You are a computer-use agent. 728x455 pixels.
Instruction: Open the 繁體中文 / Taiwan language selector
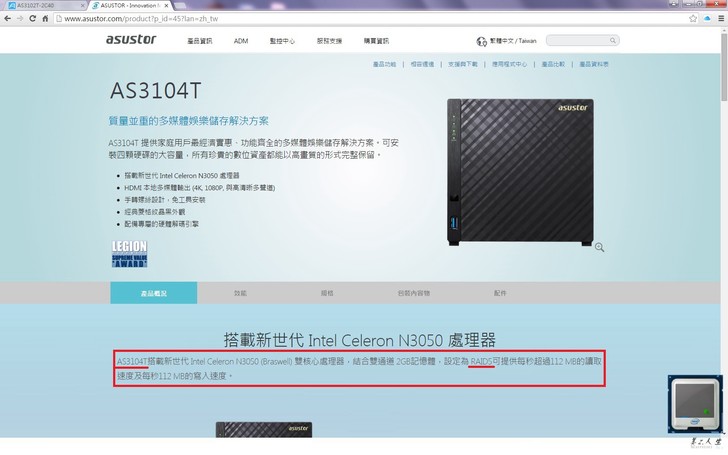coord(506,41)
